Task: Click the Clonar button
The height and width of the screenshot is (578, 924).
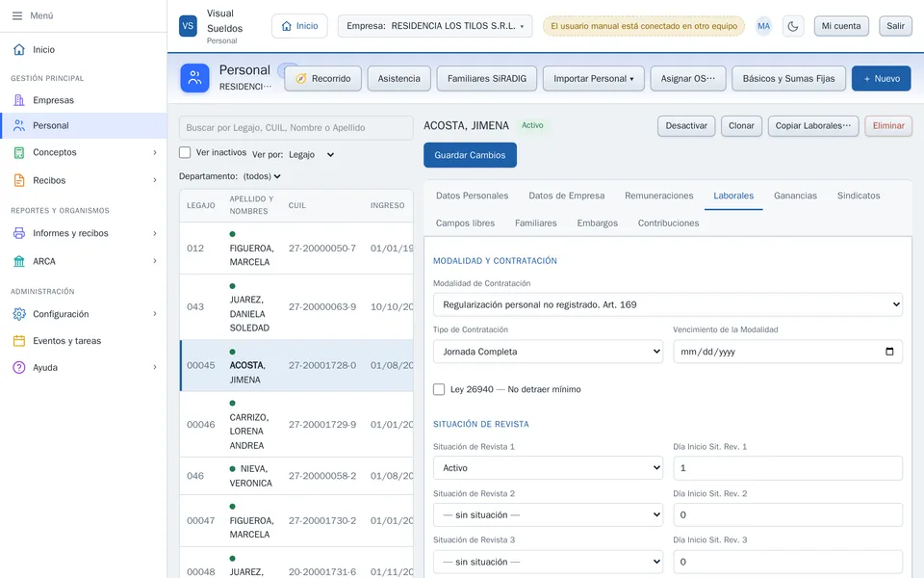Action: tap(741, 125)
